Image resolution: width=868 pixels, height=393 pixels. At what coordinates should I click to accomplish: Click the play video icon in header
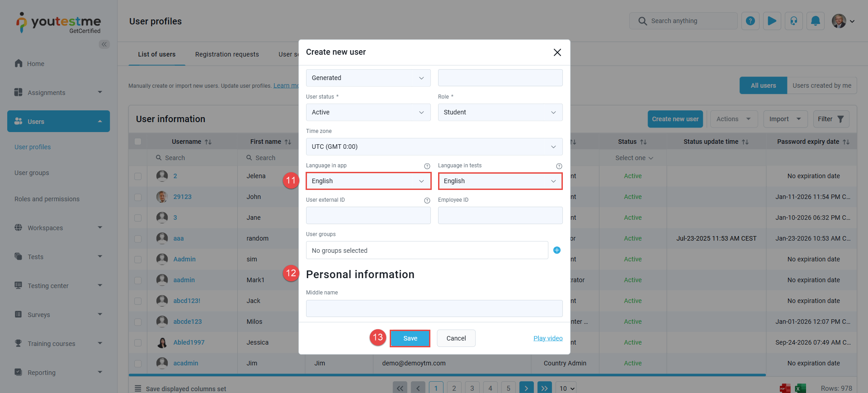pos(772,21)
